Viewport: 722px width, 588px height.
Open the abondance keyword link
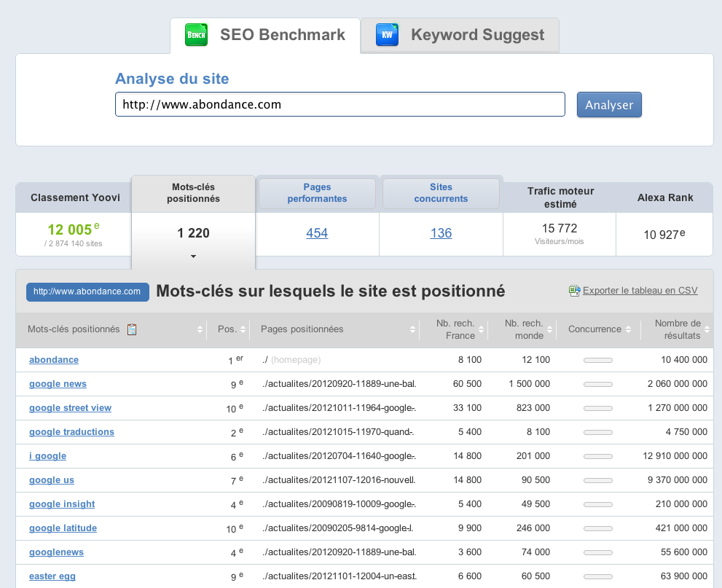(x=54, y=360)
